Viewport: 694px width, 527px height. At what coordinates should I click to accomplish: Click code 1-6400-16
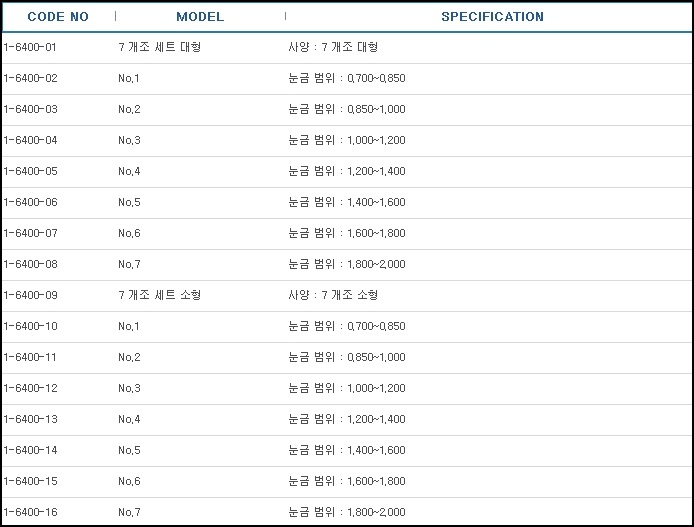pyautogui.click(x=31, y=512)
